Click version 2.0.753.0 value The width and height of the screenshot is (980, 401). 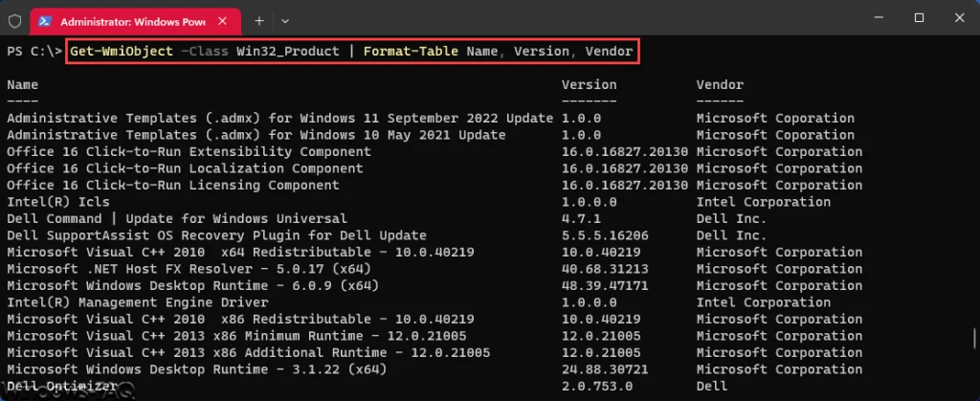(597, 386)
